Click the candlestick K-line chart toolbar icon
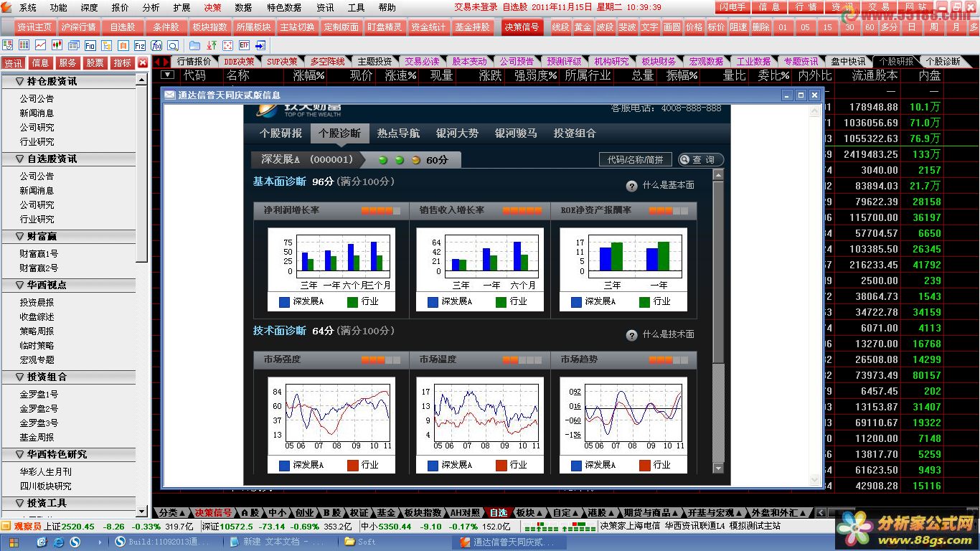The image size is (980, 551). pos(57,45)
